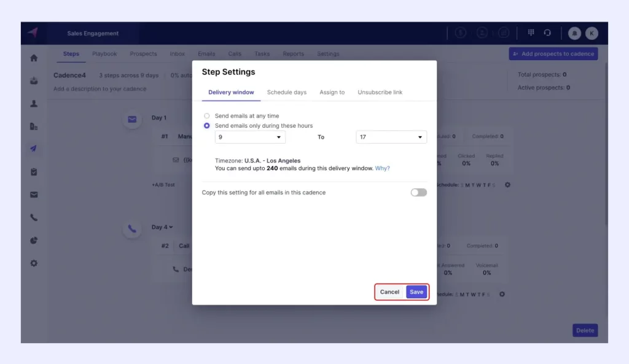
Task: Toggle copy setting for all emails switch
Action: pyautogui.click(x=418, y=192)
